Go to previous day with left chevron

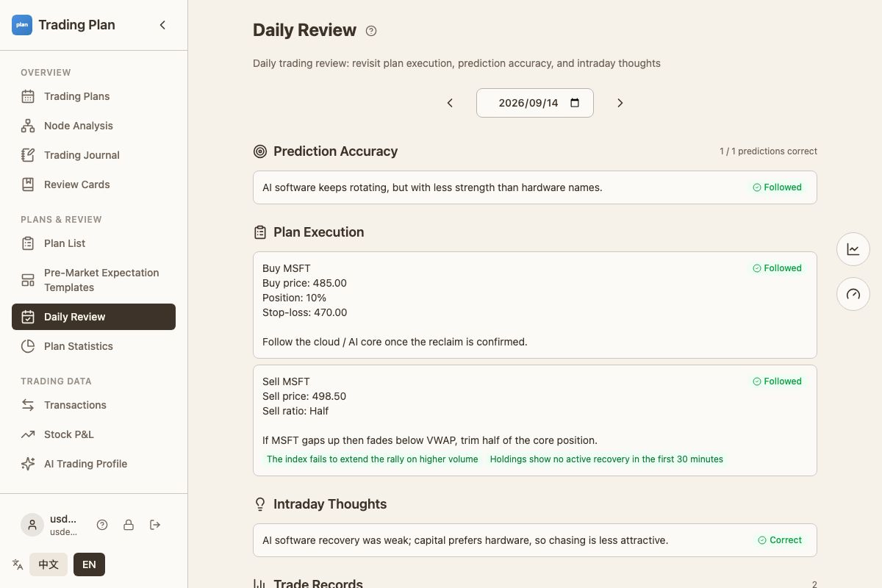point(450,103)
